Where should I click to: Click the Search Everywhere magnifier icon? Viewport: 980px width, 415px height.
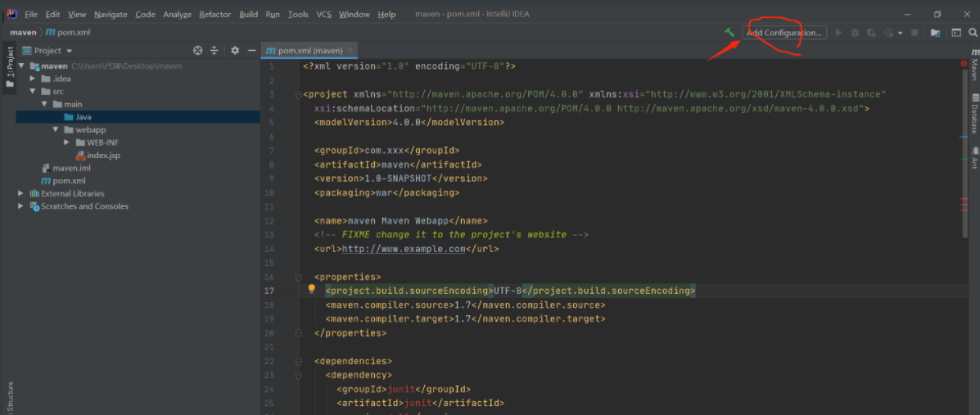[x=973, y=33]
